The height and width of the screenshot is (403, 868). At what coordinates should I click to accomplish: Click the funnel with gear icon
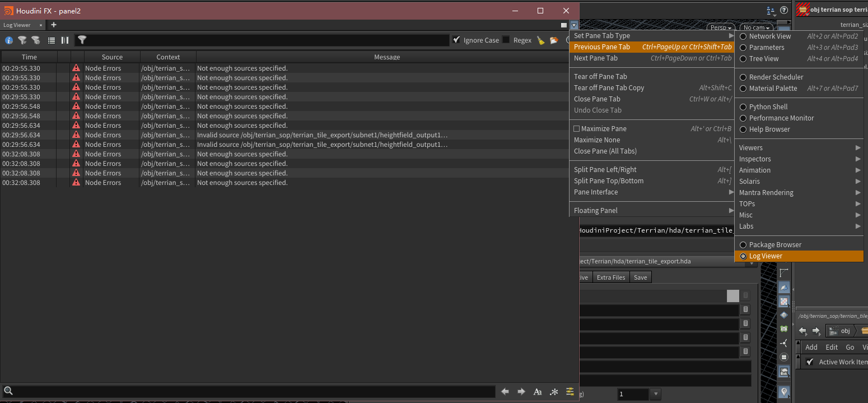click(36, 40)
